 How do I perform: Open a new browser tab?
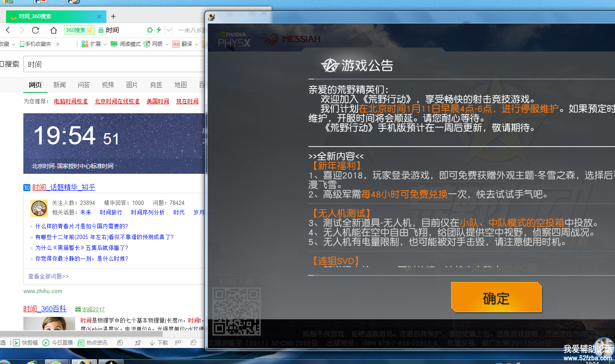coord(113,16)
